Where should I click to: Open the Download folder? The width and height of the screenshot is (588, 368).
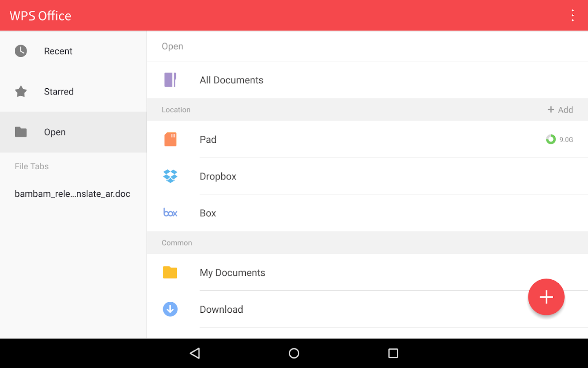pos(367,309)
